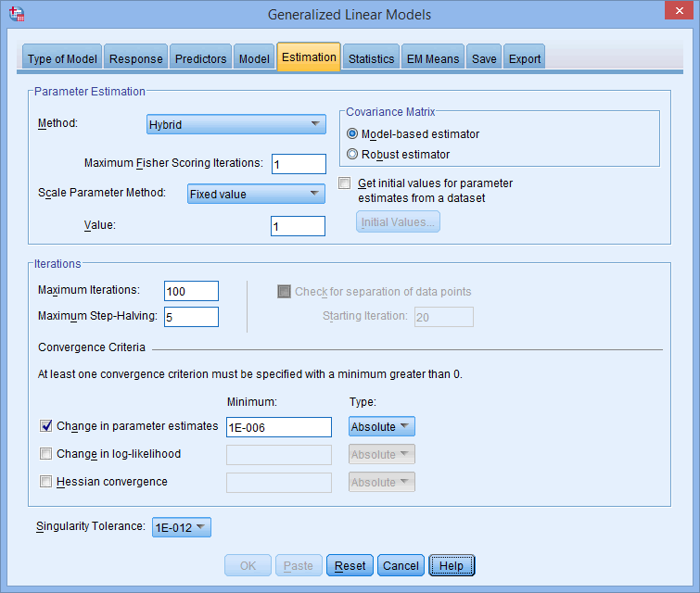Click disabled Type dropdown for Hessian convergence
The image size is (700, 593).
click(x=382, y=482)
